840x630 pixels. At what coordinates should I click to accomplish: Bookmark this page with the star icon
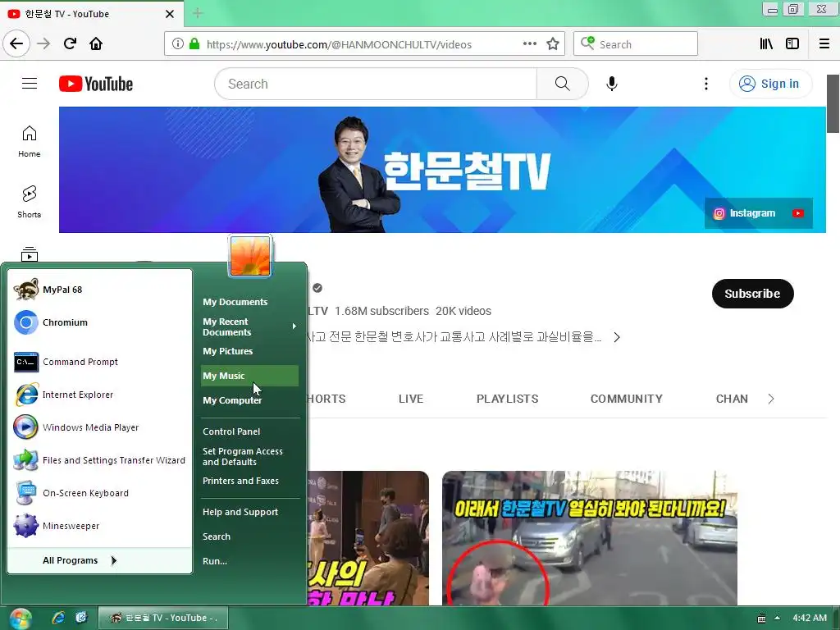click(553, 44)
